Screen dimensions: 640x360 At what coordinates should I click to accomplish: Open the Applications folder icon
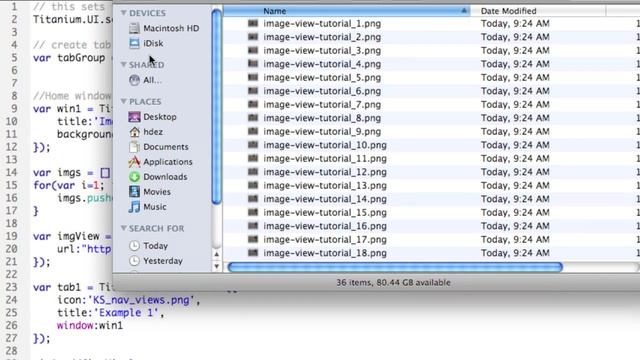[134, 162]
